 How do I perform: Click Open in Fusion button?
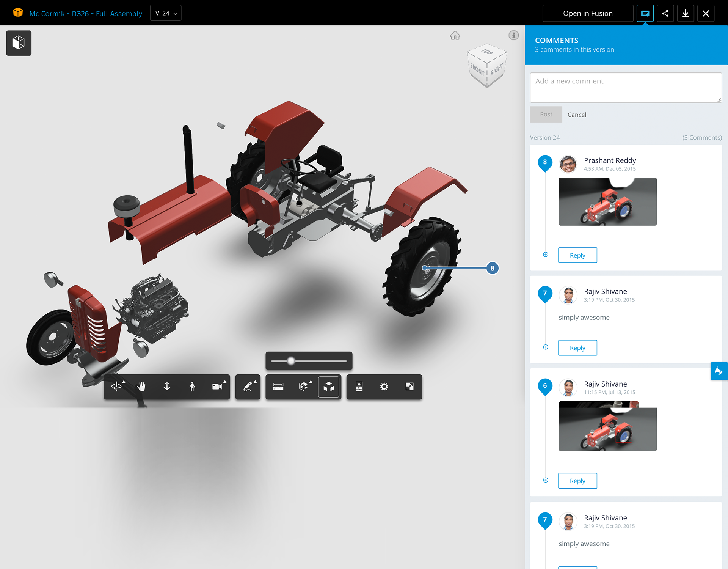click(587, 14)
